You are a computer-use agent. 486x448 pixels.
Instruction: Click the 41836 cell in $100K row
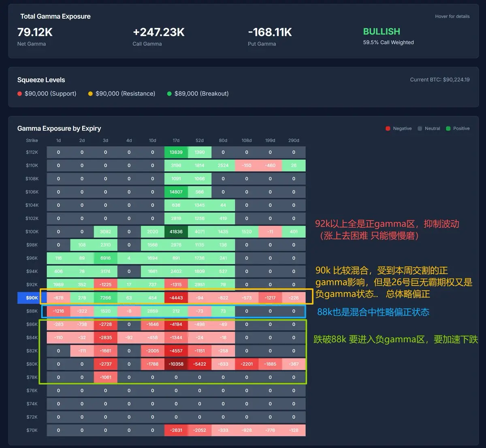176,232
